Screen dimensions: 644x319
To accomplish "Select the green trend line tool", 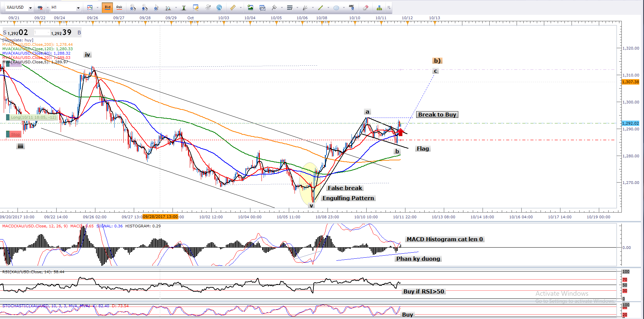I will click(320, 7).
